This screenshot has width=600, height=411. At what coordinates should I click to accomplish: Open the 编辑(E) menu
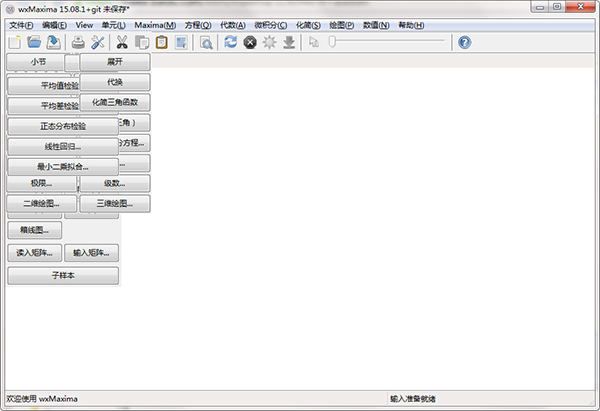[x=54, y=25]
